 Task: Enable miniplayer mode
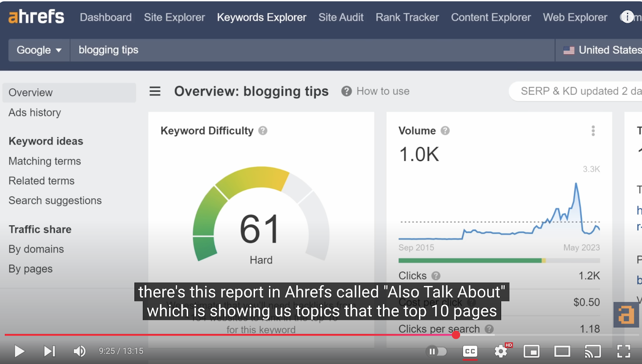pyautogui.click(x=532, y=352)
